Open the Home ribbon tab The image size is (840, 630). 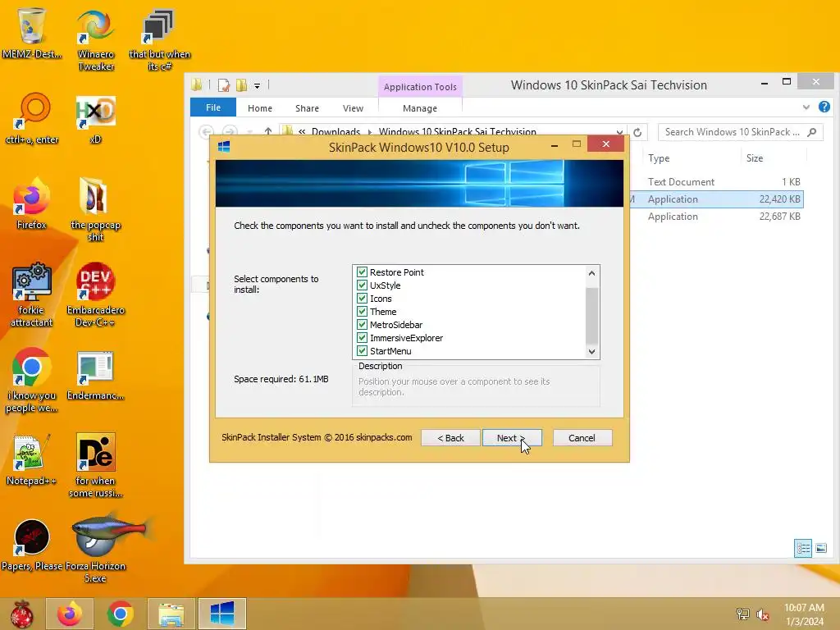click(260, 108)
